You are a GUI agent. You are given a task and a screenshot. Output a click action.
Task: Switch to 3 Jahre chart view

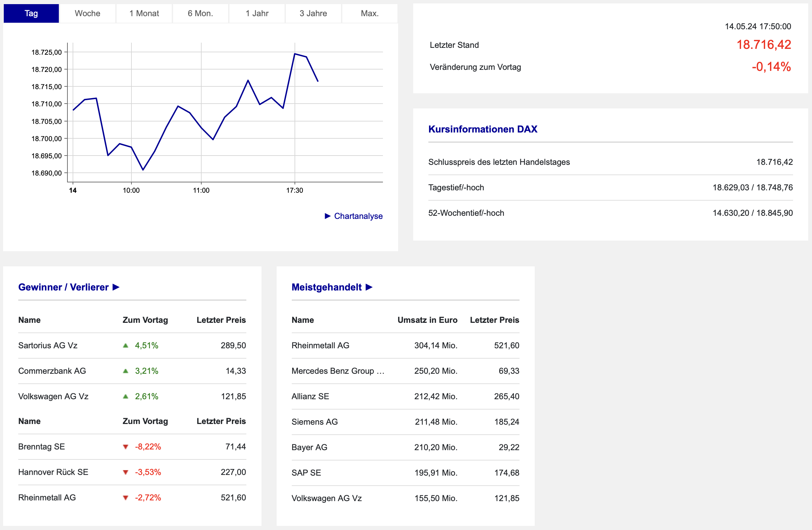tap(313, 13)
